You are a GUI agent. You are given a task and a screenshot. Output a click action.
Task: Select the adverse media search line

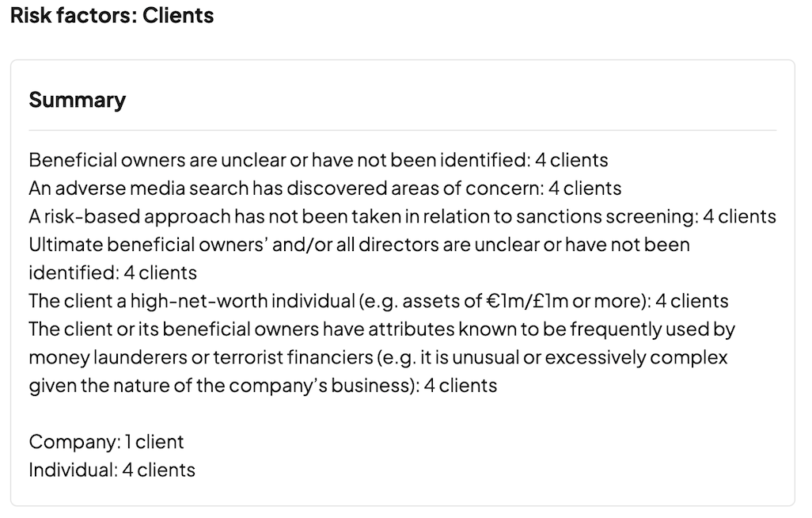[325, 188]
